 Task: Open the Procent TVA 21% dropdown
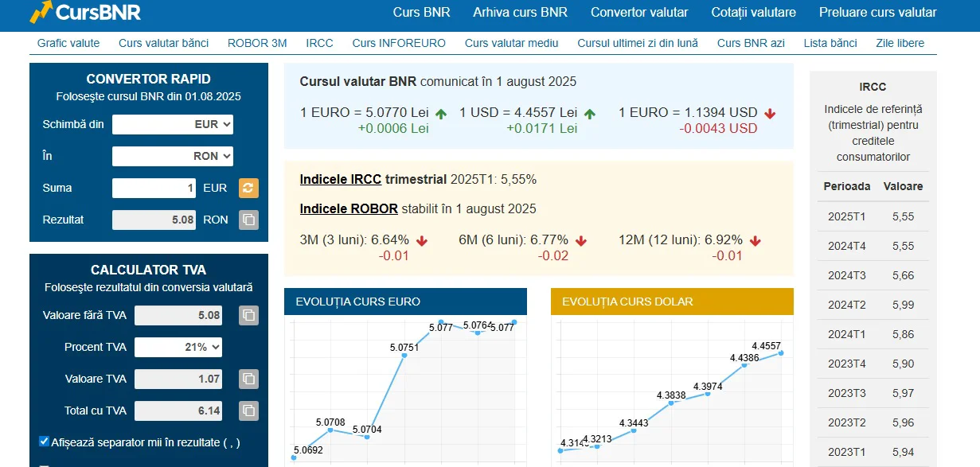(178, 347)
